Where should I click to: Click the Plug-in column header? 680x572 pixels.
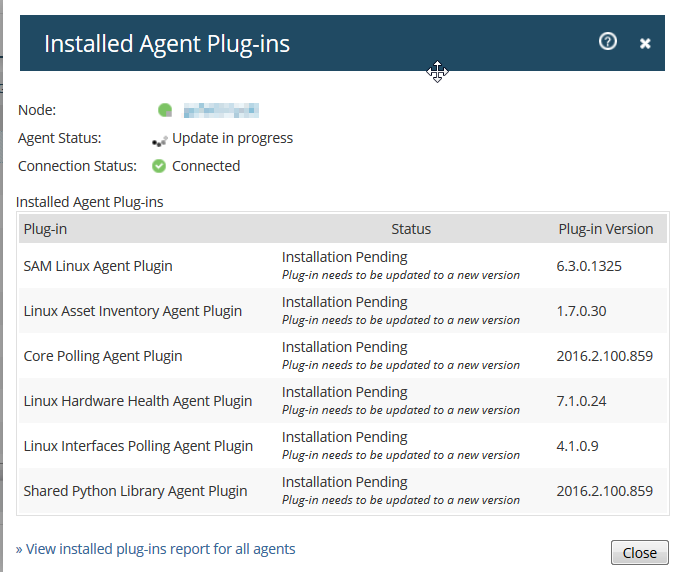(46, 229)
